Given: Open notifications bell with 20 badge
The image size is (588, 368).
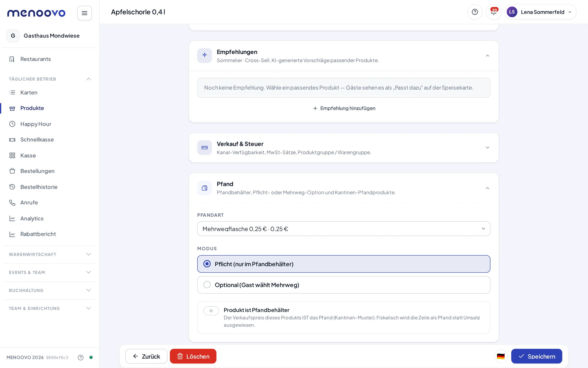Looking at the screenshot, I should pos(493,12).
